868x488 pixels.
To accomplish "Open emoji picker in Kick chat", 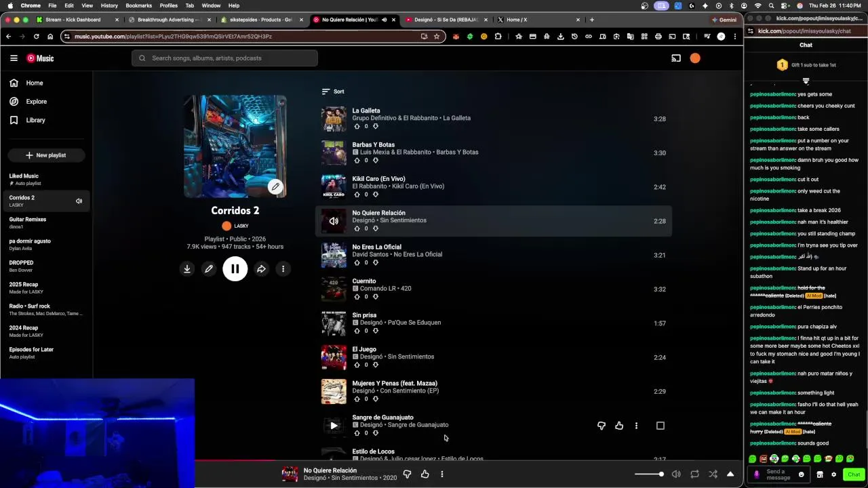I will 801,474.
